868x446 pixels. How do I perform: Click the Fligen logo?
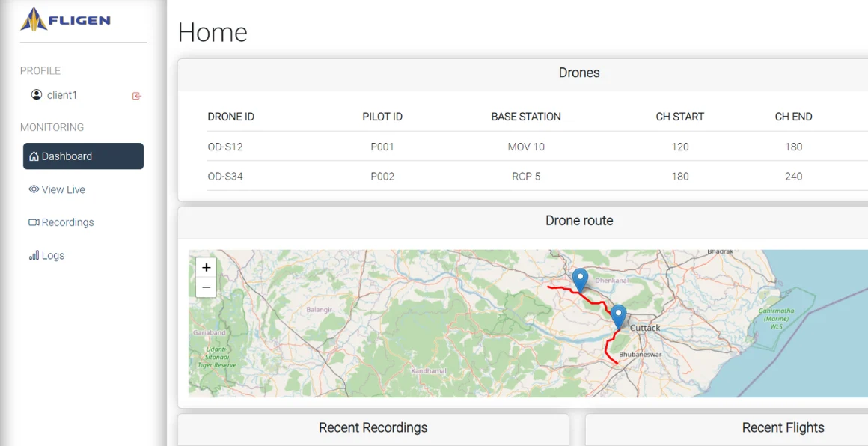coord(66,19)
